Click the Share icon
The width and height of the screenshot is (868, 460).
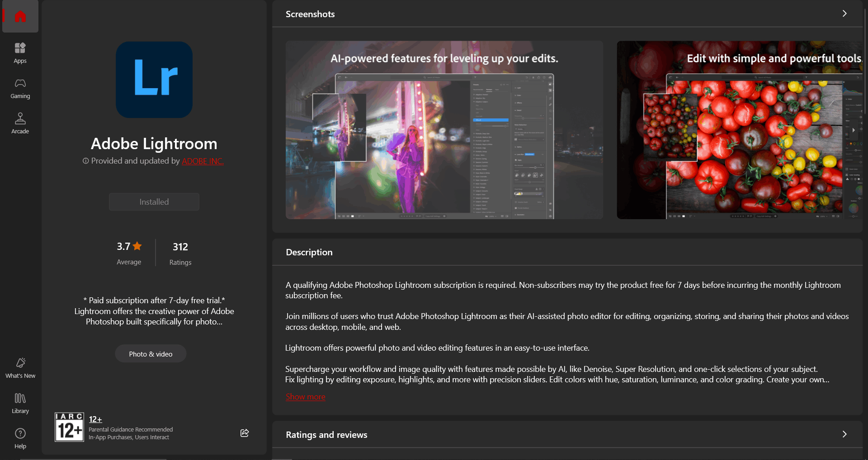click(245, 433)
